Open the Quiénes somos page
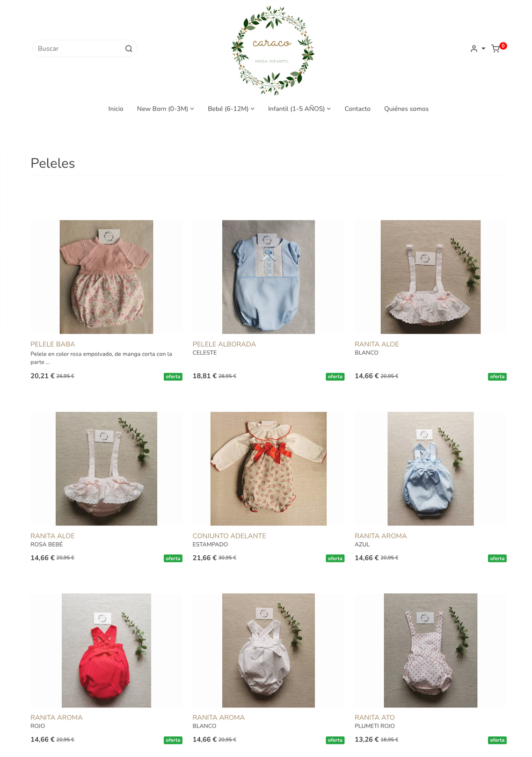The width and height of the screenshot is (532, 757). pyautogui.click(x=406, y=109)
